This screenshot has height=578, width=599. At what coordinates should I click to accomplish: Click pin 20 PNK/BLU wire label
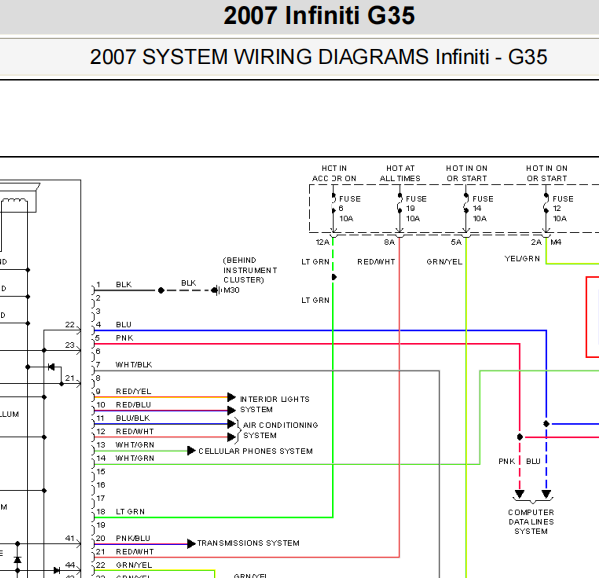pyautogui.click(x=133, y=539)
